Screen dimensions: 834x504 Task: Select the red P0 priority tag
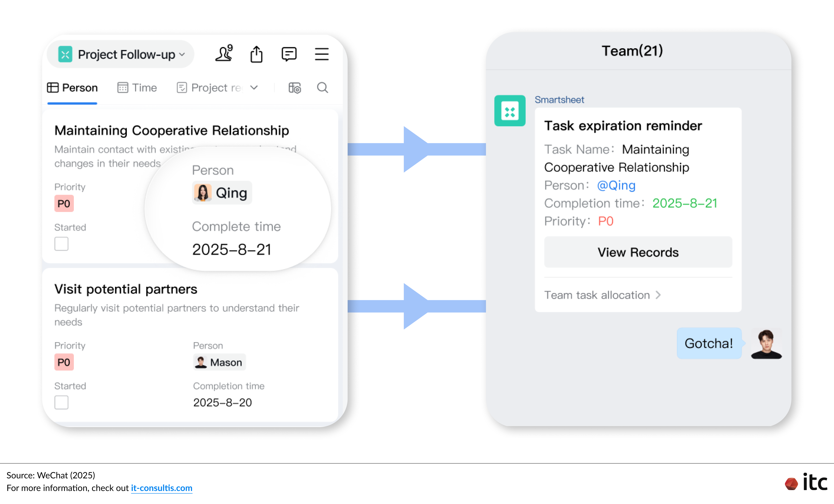click(64, 203)
